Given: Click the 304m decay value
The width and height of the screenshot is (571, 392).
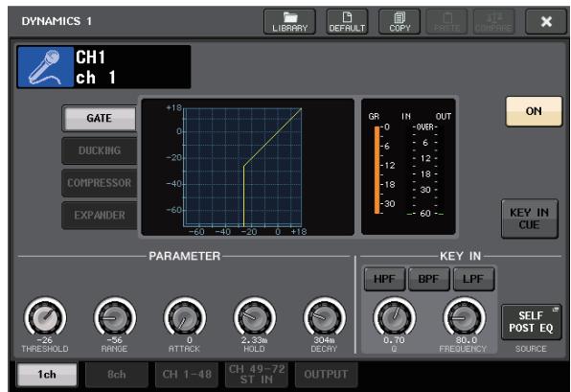Looking at the screenshot, I should click(x=324, y=340).
